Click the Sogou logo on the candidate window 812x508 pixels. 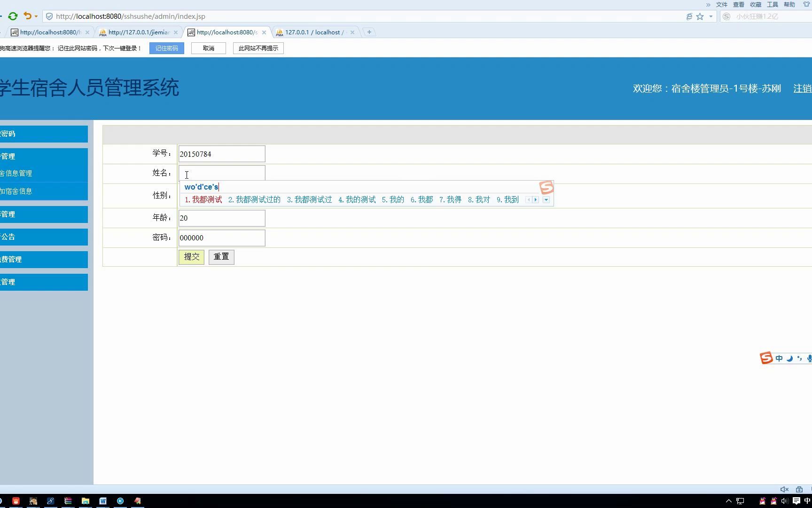click(547, 188)
